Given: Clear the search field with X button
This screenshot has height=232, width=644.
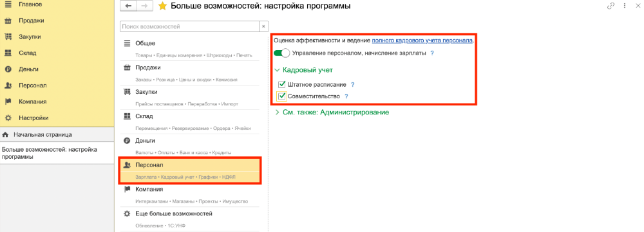Looking at the screenshot, I should 263,26.
